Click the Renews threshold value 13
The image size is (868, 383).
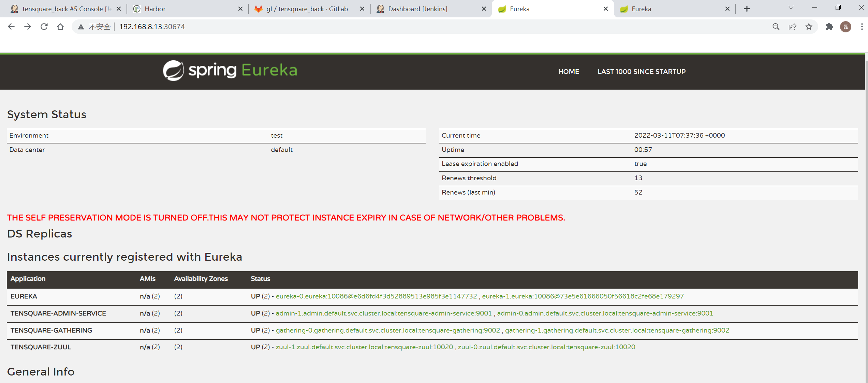tap(638, 178)
